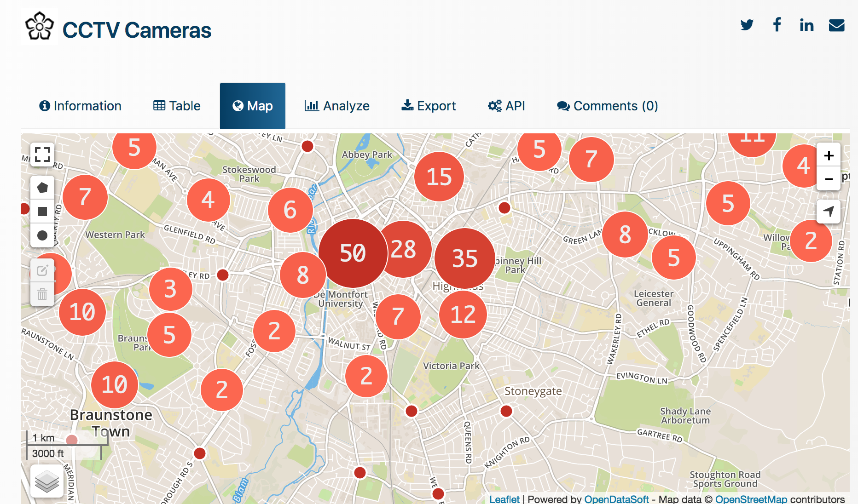
Task: Open the OpenDataSoft link
Action: coord(616,499)
